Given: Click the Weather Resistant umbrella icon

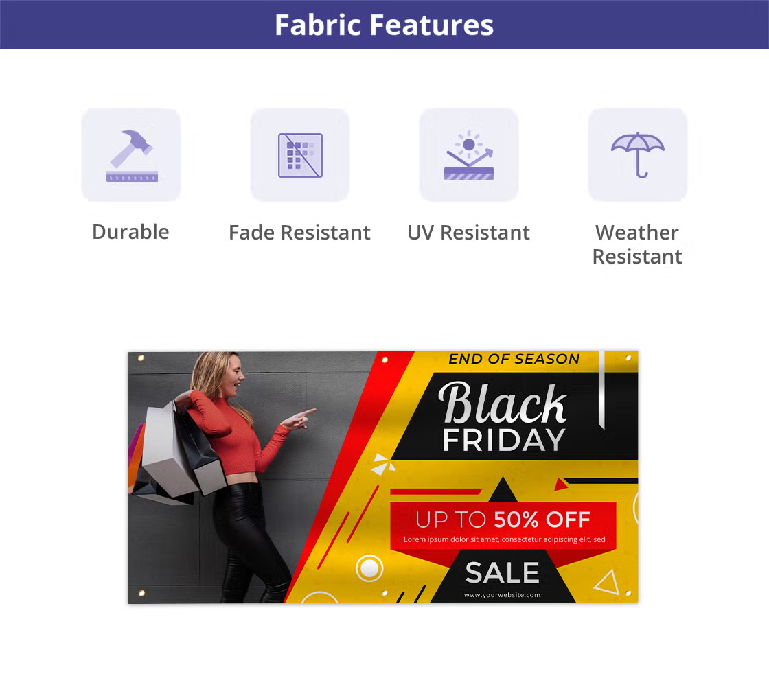Looking at the screenshot, I should coord(638,155).
